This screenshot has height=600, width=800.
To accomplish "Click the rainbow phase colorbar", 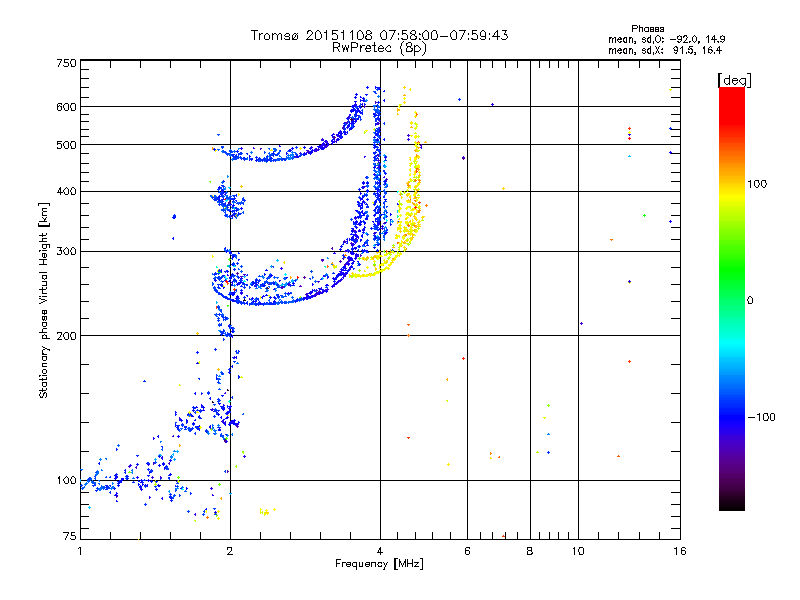I will pyautogui.click(x=732, y=298).
